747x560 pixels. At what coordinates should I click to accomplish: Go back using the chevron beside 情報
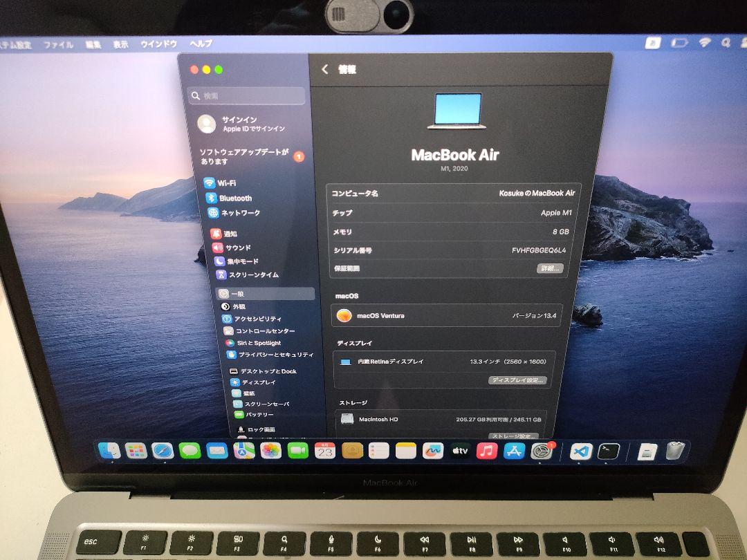(325, 70)
